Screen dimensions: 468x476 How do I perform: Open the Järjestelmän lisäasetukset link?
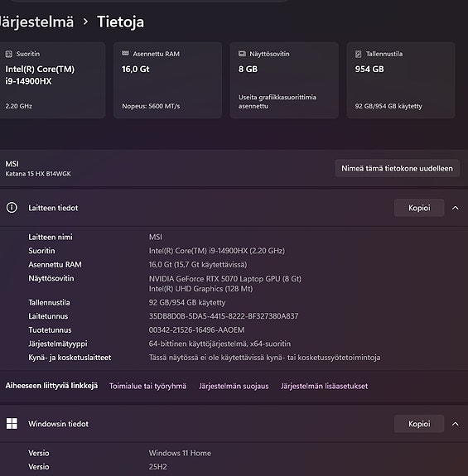(324, 386)
